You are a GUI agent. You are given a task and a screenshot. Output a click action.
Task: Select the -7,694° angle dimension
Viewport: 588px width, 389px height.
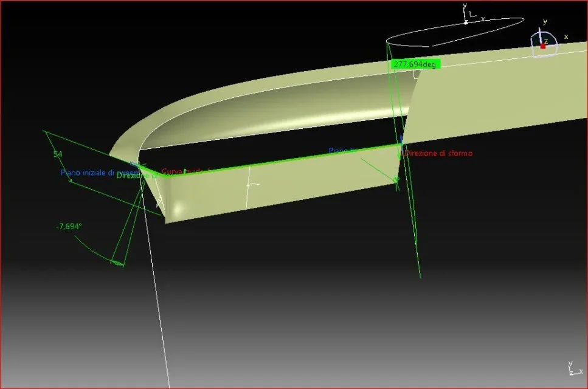(x=69, y=226)
